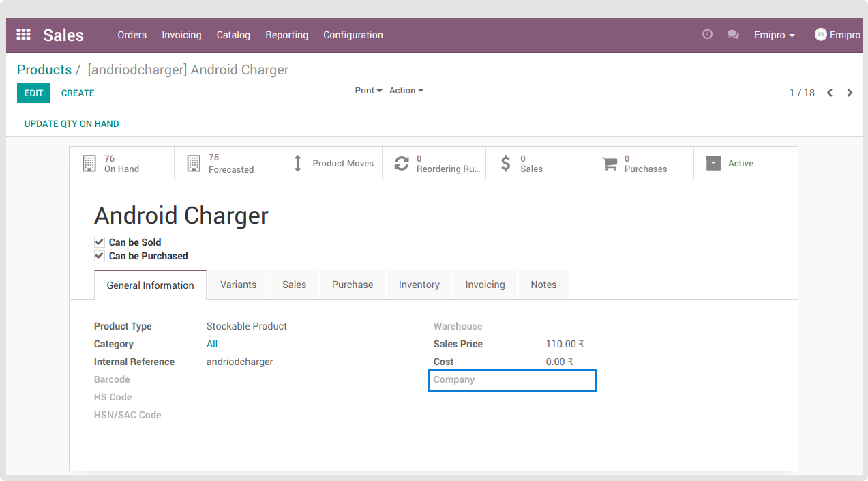The height and width of the screenshot is (481, 868).
Task: Open the apps grid menu icon
Action: pyautogui.click(x=24, y=35)
